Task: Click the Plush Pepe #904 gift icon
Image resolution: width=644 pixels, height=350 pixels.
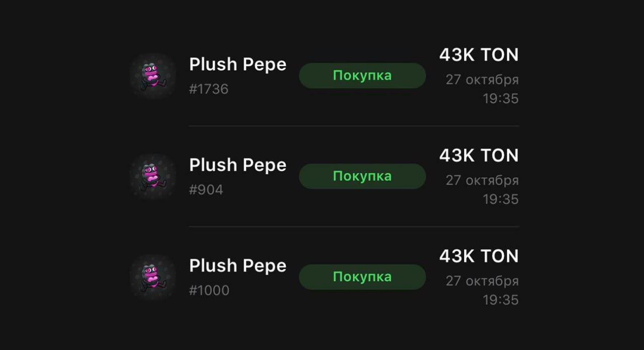Action: click(152, 176)
